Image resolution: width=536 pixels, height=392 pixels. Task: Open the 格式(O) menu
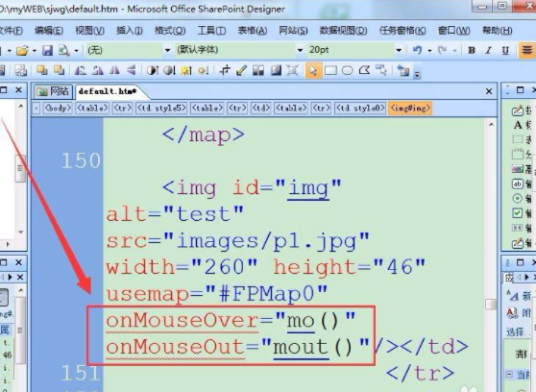coord(170,31)
